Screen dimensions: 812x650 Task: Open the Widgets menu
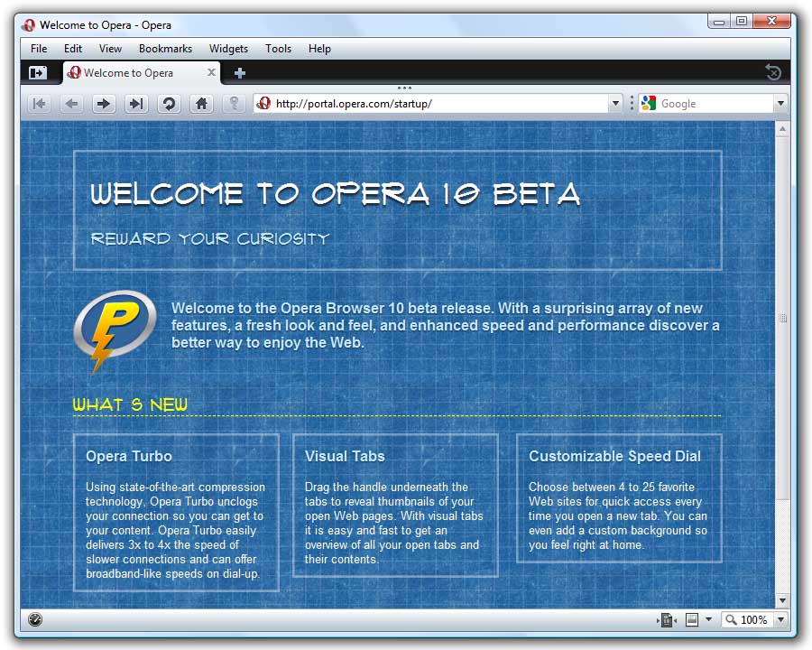(228, 49)
